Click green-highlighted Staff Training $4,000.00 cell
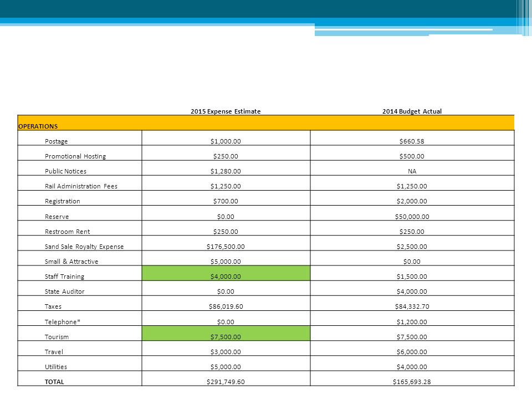 [226, 273]
